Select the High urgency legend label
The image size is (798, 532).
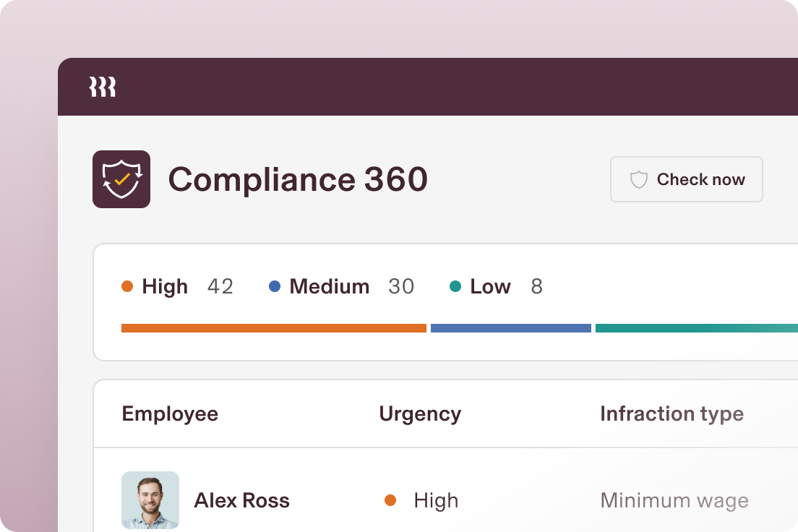pyautogui.click(x=165, y=287)
